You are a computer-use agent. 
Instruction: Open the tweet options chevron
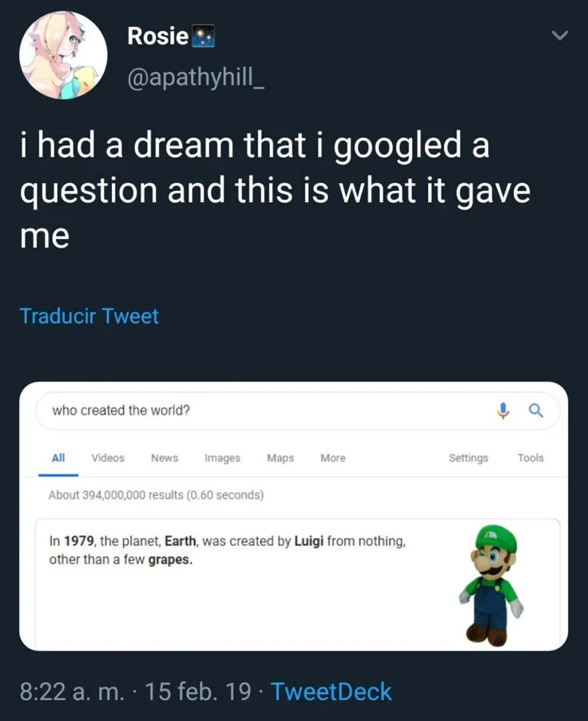(x=562, y=35)
